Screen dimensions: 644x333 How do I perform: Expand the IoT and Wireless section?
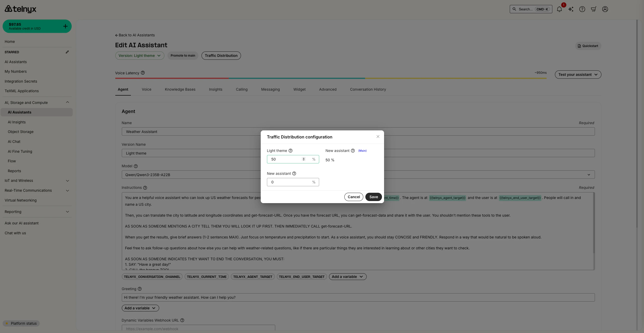[68, 181]
